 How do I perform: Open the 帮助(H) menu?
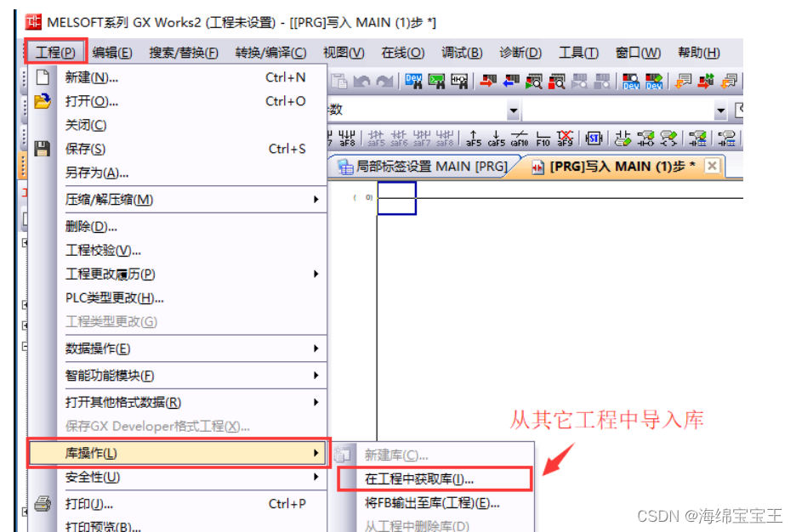tap(698, 52)
